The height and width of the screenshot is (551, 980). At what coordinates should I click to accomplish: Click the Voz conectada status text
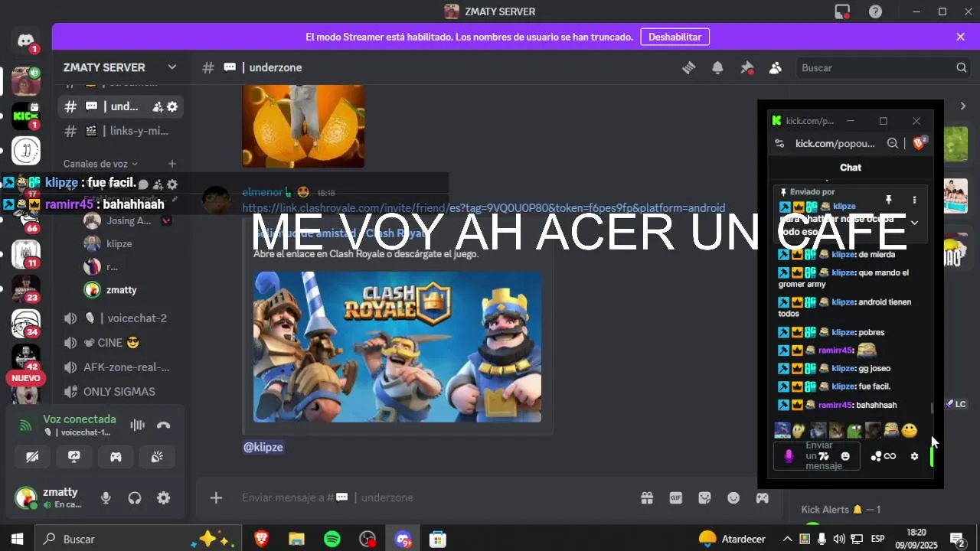pyautogui.click(x=80, y=419)
